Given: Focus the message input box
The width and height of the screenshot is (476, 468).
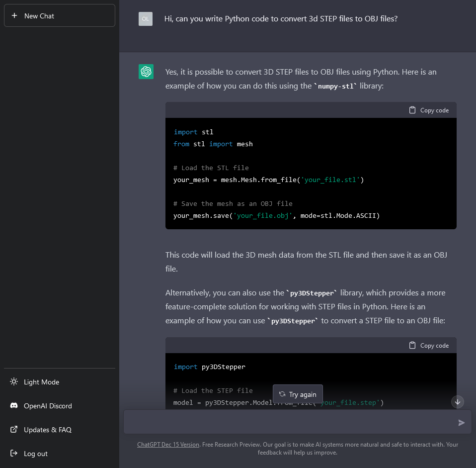Looking at the screenshot, I should click(x=288, y=422).
